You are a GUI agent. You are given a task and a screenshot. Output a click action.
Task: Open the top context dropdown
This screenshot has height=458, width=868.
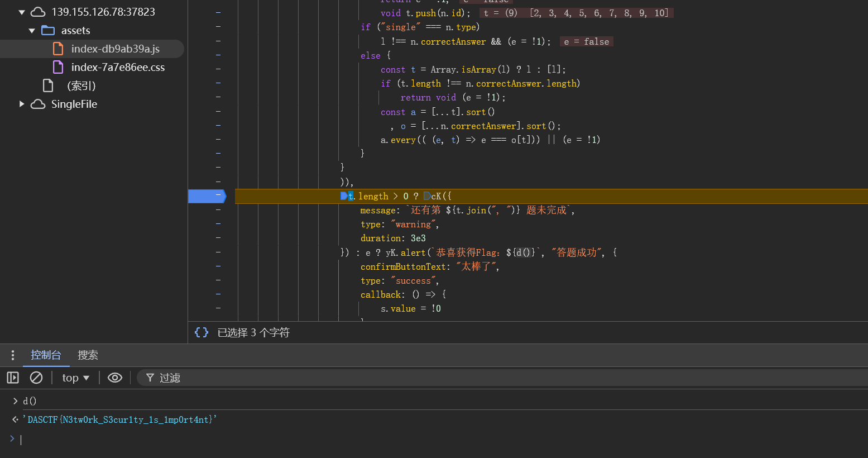click(x=76, y=378)
